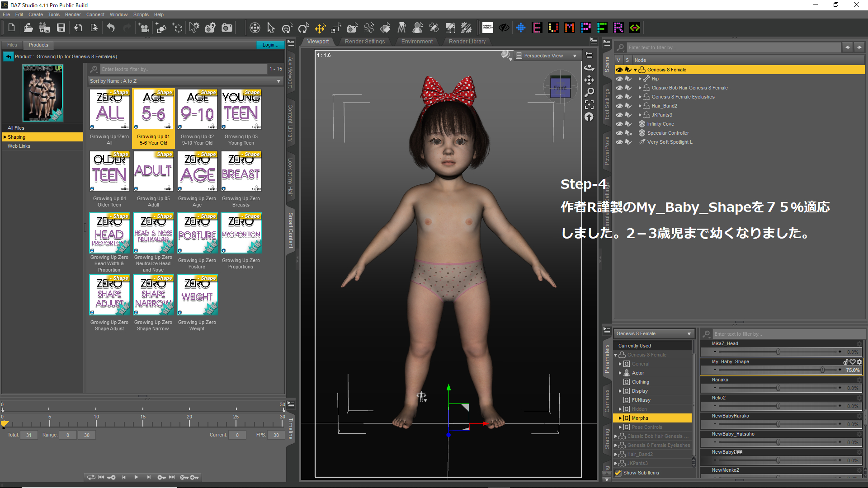
Task: Click the blue cross toolbar icon
Action: click(521, 28)
